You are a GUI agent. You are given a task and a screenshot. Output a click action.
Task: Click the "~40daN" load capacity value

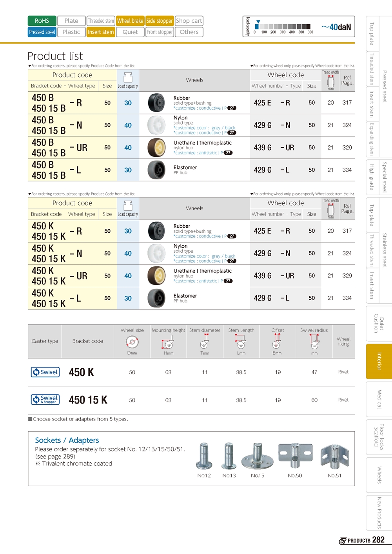(336, 27)
